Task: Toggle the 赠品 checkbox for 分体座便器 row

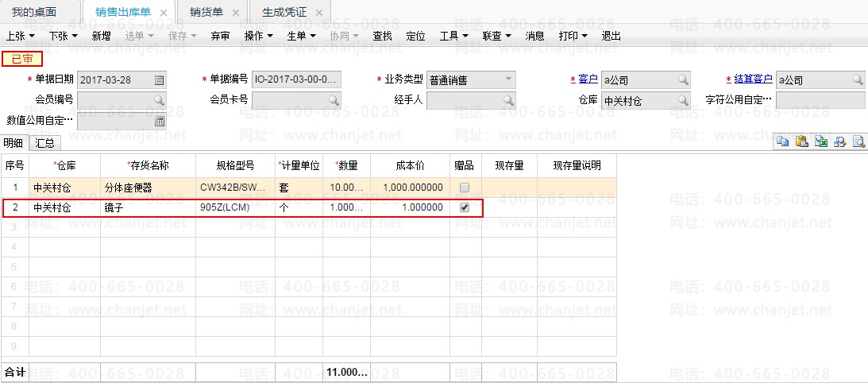Action: [x=465, y=188]
